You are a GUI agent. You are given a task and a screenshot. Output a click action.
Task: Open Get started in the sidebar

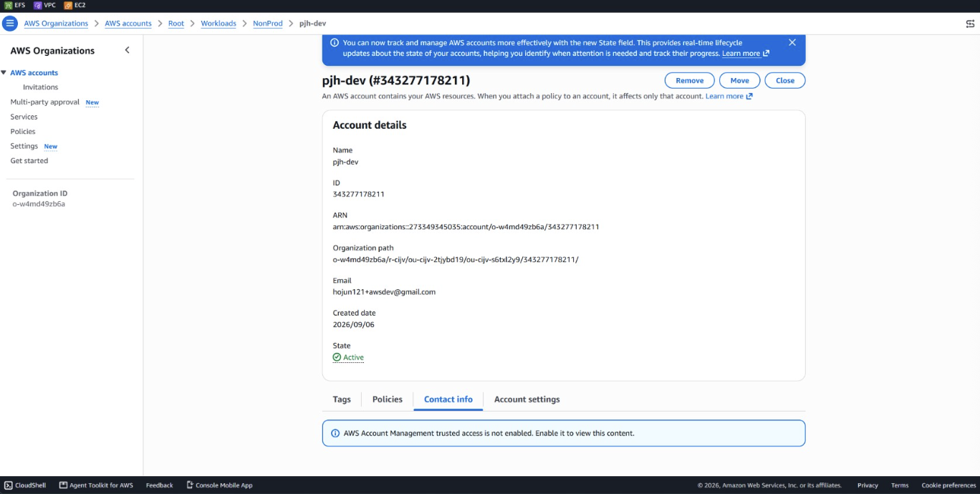coord(29,161)
